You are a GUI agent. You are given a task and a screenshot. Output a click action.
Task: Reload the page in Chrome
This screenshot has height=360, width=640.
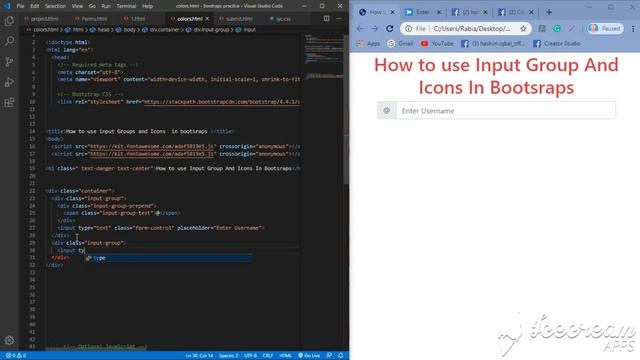coord(390,29)
